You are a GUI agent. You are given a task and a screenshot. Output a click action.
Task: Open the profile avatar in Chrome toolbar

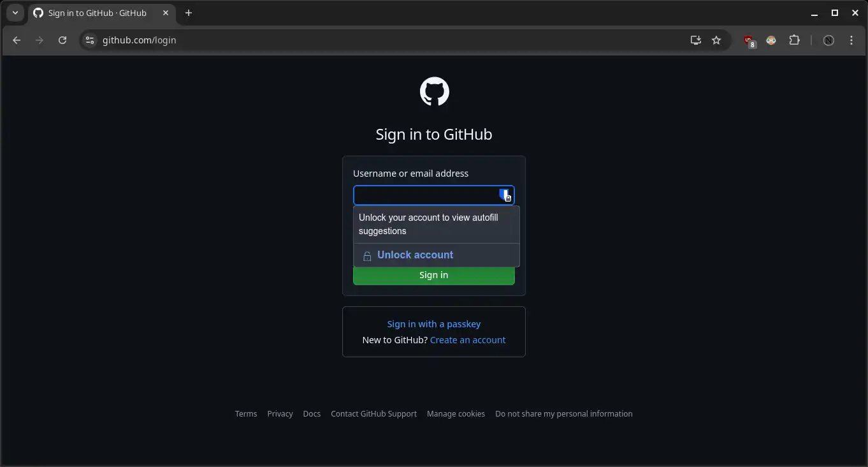[x=828, y=40]
